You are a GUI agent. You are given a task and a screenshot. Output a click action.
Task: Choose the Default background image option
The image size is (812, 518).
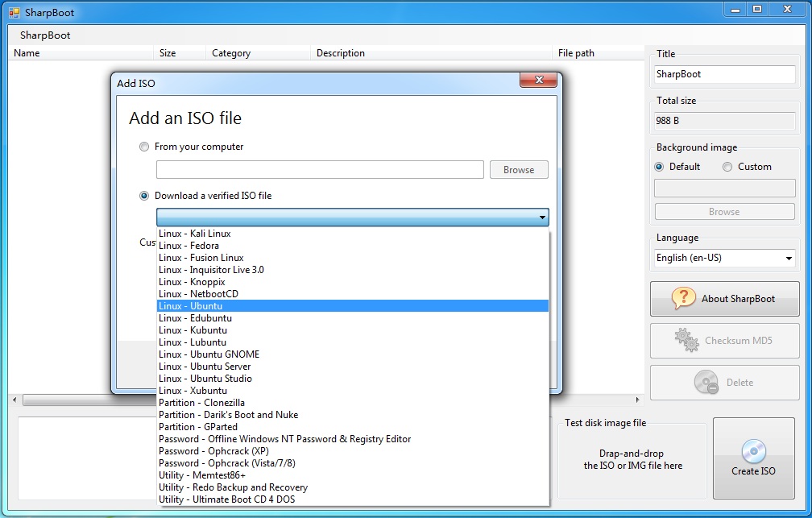(x=661, y=167)
